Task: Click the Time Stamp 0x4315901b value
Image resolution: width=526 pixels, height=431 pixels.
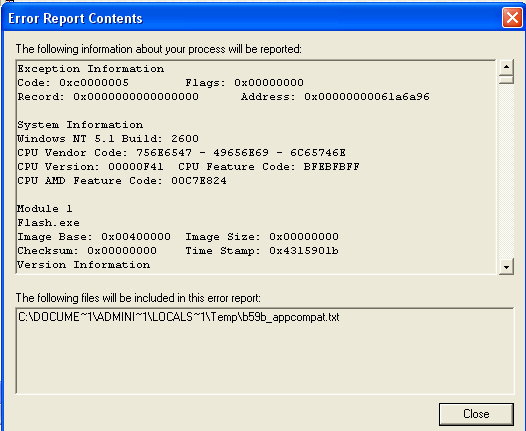Action: point(304,251)
